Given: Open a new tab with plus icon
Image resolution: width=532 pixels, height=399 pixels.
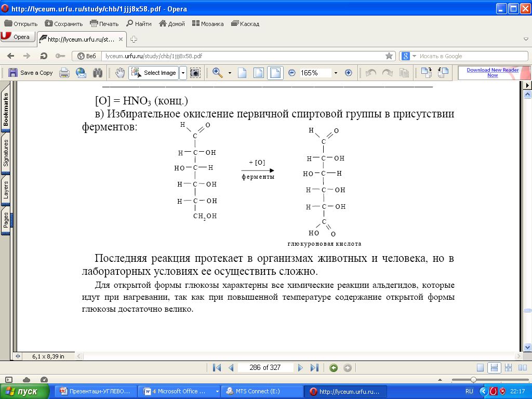Looking at the screenshot, I should point(134,39).
